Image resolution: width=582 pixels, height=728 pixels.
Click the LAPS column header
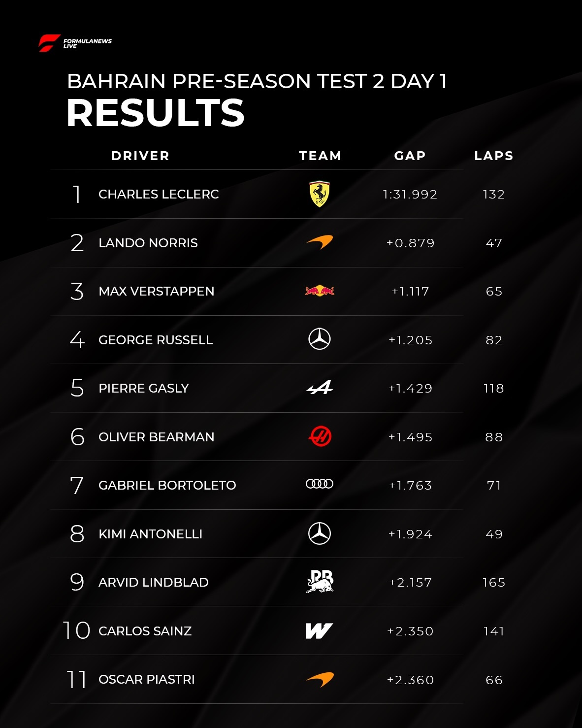click(x=494, y=156)
